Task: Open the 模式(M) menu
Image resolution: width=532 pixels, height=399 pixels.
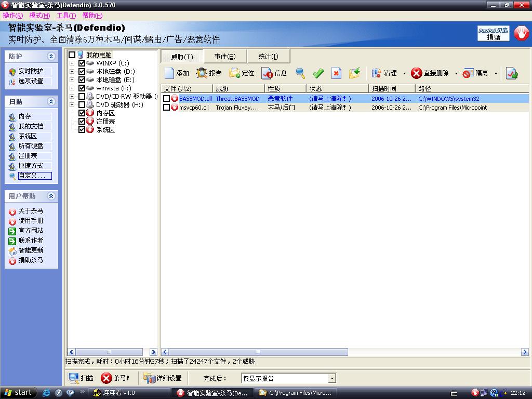Action: pos(39,16)
